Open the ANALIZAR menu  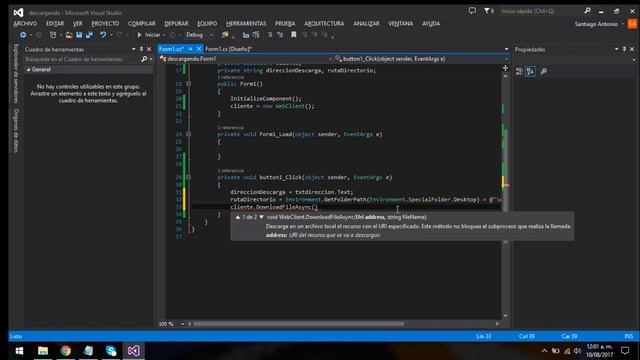click(x=366, y=24)
